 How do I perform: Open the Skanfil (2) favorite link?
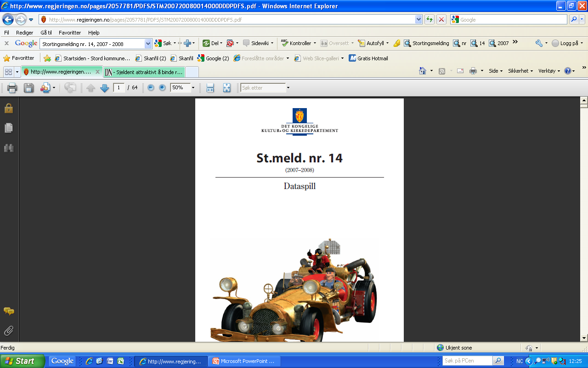tap(151, 58)
